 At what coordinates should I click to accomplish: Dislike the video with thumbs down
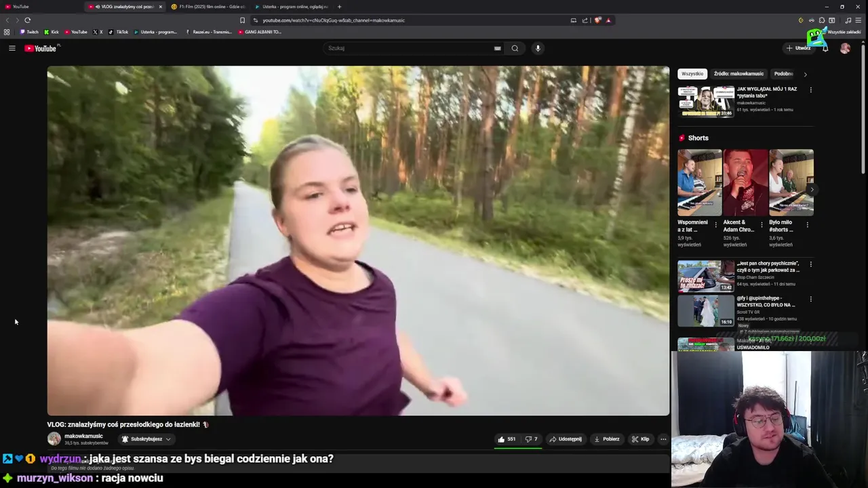pos(532,439)
